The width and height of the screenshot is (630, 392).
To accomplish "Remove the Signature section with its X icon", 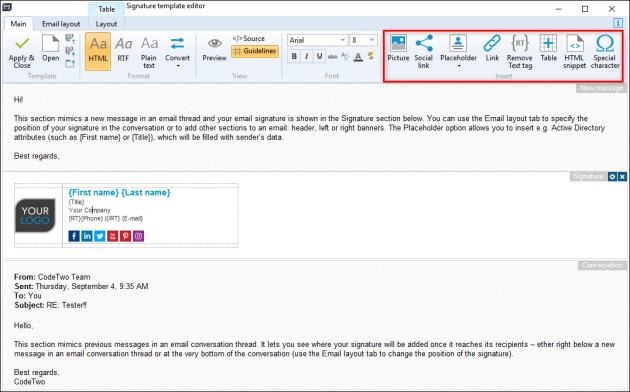I will [622, 177].
